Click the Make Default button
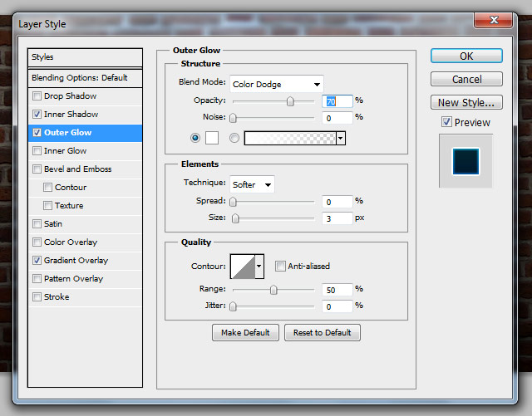532x416 pixels. click(x=245, y=333)
